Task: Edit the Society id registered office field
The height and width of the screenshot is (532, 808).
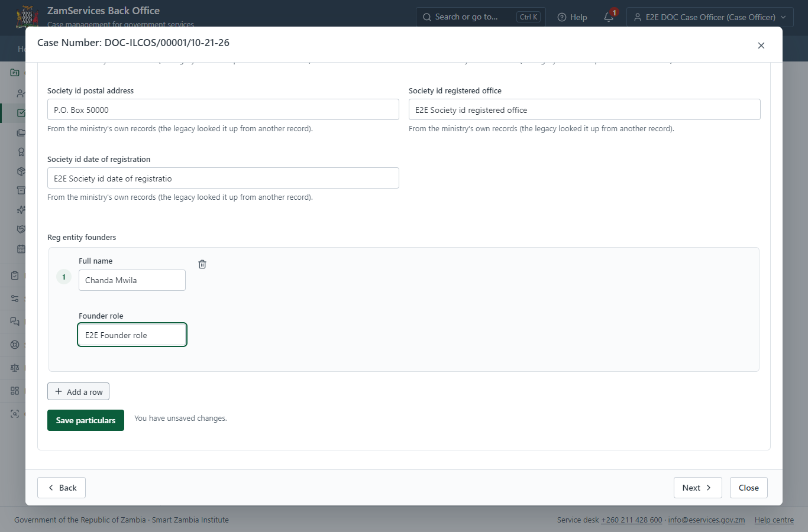Action: coord(584,109)
